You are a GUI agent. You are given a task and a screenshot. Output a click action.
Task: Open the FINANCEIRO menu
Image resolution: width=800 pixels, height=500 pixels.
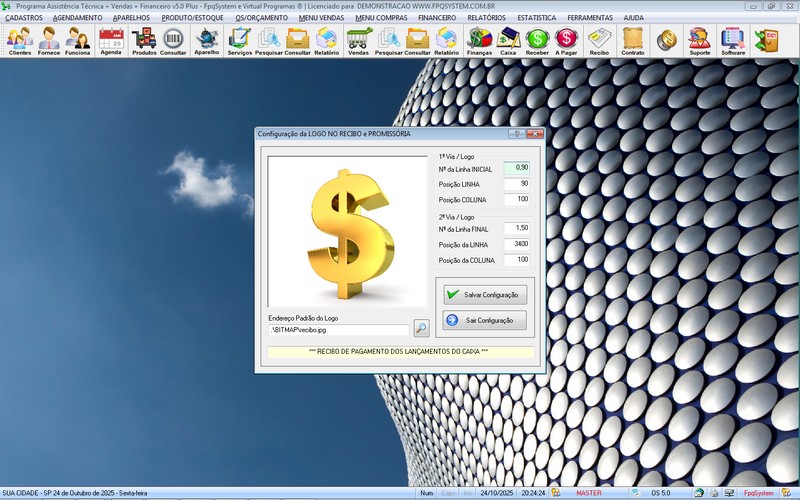437,17
